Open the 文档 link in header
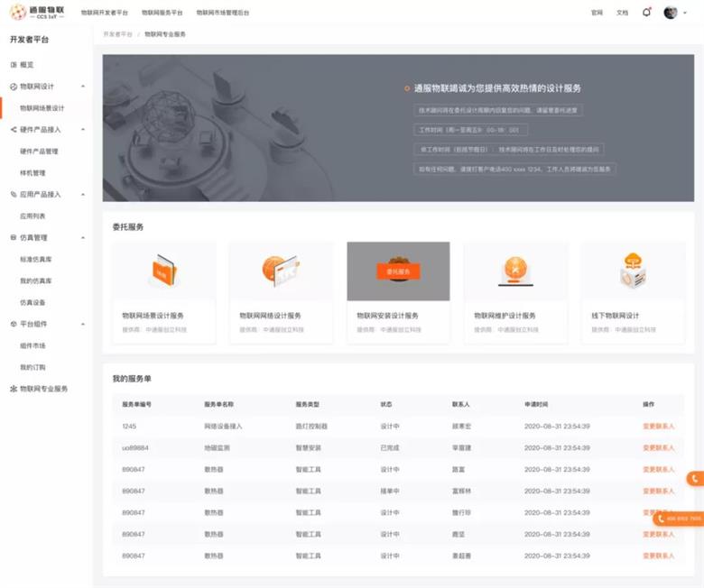704x588 pixels. pos(622,13)
